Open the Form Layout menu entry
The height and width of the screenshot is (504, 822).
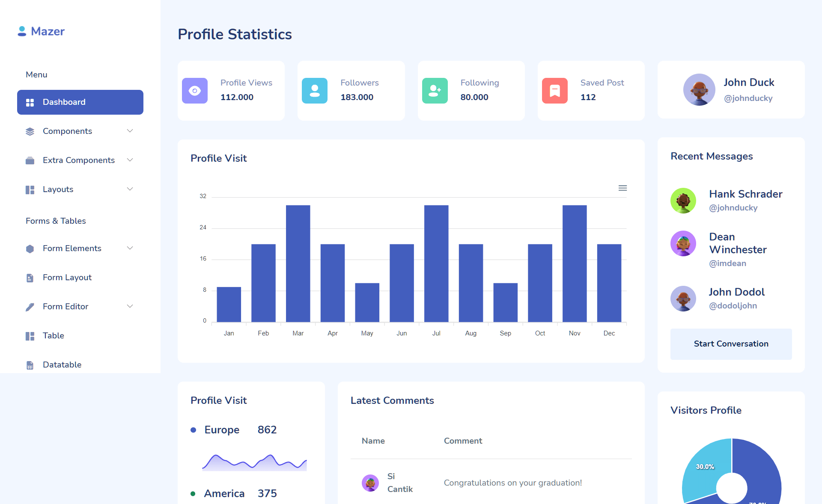tap(67, 277)
